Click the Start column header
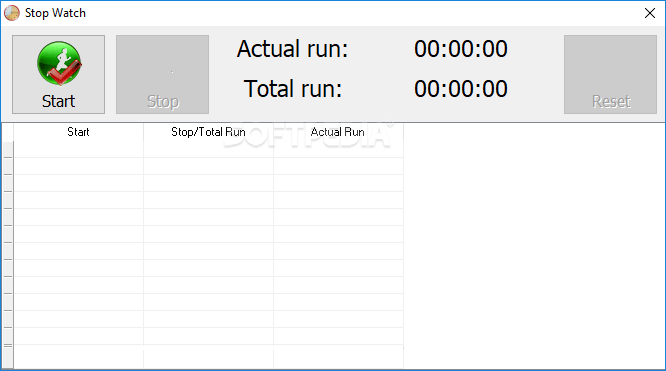The image size is (666, 371). coord(79,132)
